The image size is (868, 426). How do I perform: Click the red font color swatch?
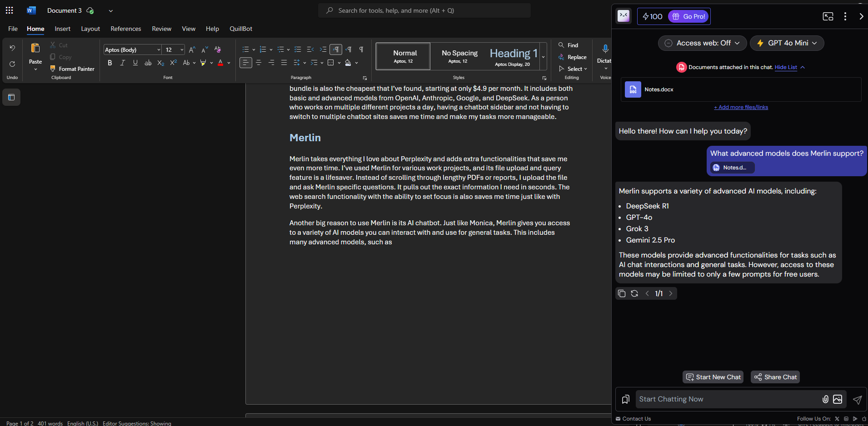220,63
